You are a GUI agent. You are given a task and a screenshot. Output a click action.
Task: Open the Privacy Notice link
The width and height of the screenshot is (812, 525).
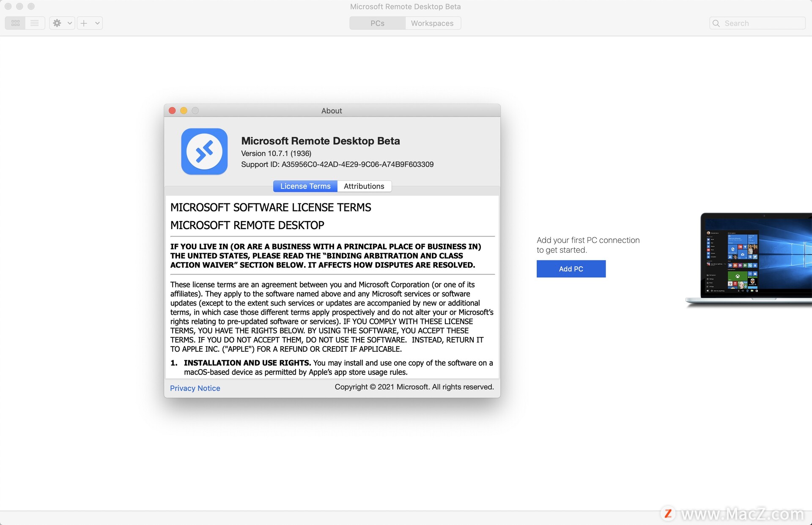pos(195,388)
